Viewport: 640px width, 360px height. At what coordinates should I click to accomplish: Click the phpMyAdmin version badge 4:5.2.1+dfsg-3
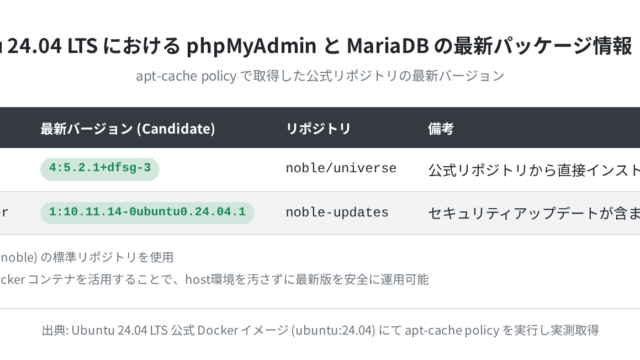tap(100, 169)
